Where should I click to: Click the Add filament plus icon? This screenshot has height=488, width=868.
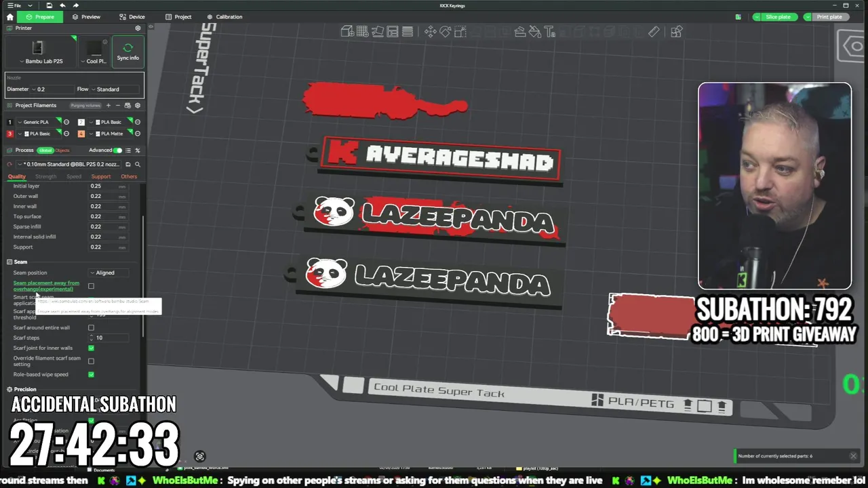[x=108, y=106]
